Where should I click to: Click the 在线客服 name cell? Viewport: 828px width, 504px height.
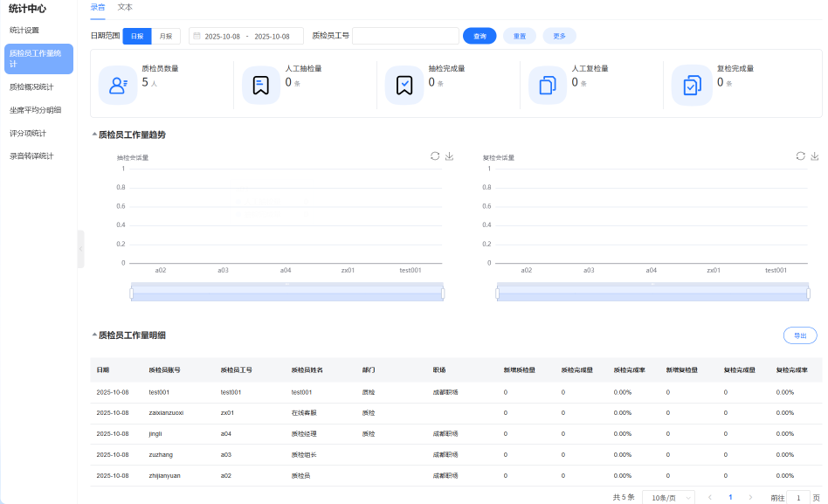click(x=304, y=412)
